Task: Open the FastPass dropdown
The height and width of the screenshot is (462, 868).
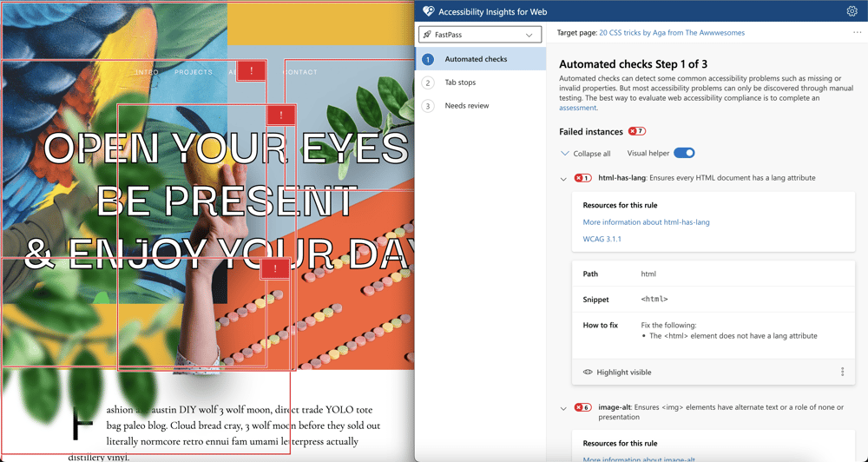Action: [480, 35]
